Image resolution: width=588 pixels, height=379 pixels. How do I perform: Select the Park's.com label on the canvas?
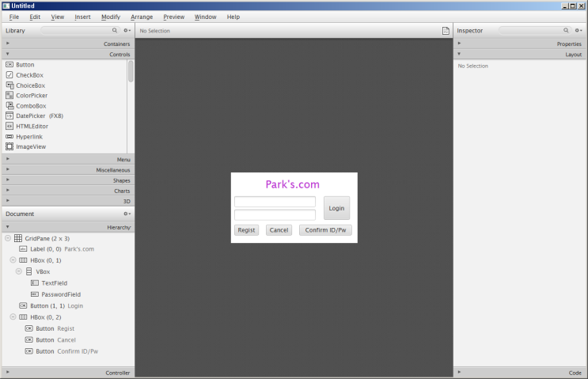tap(293, 184)
